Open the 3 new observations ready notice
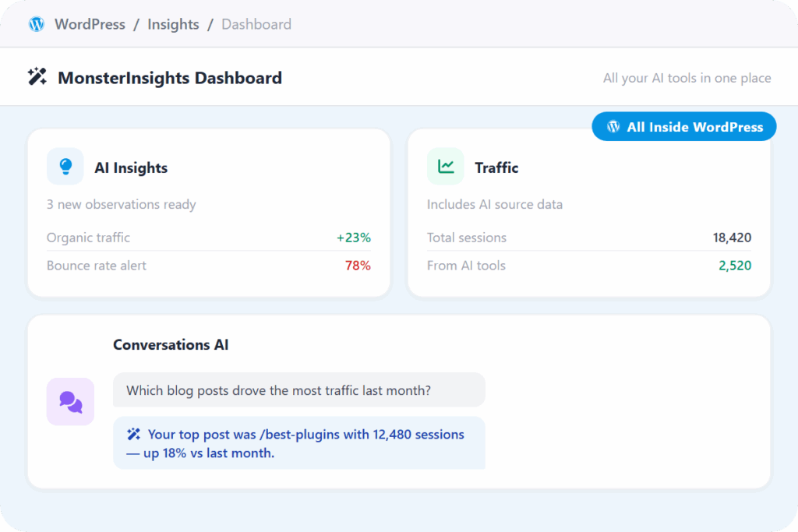 click(x=122, y=205)
